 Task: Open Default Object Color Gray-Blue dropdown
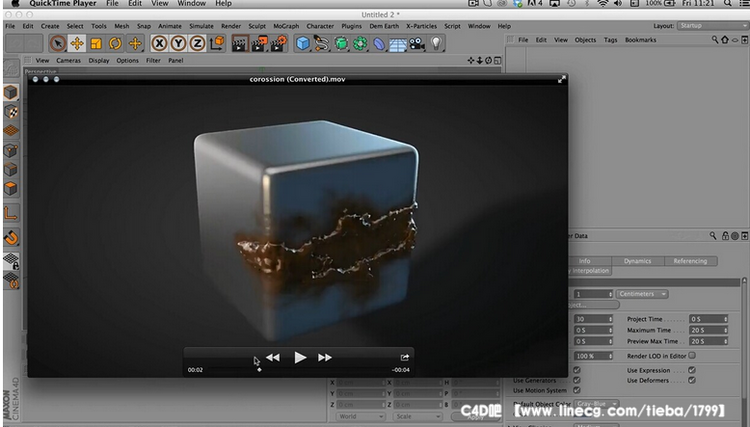pyautogui.click(x=596, y=404)
